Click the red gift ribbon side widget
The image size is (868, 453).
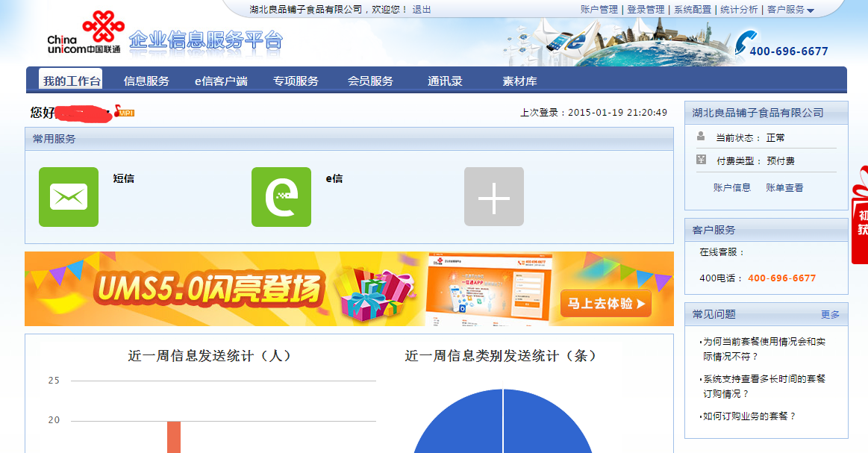coord(859,215)
